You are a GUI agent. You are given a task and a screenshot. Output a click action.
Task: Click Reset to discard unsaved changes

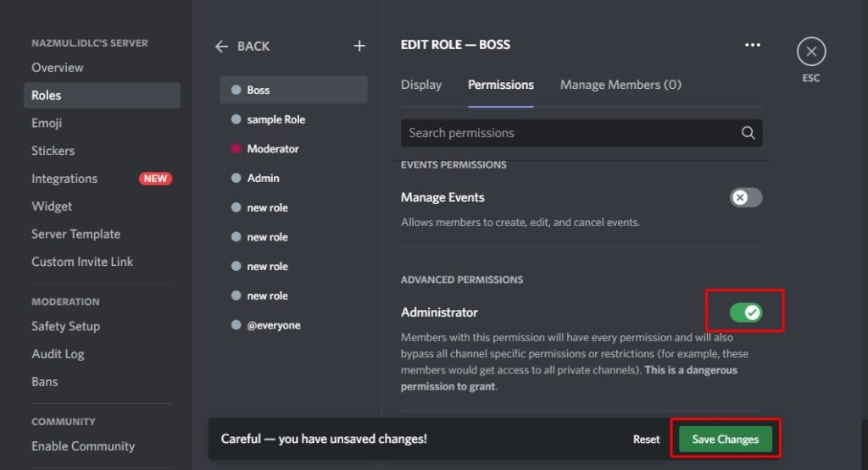[x=646, y=439]
